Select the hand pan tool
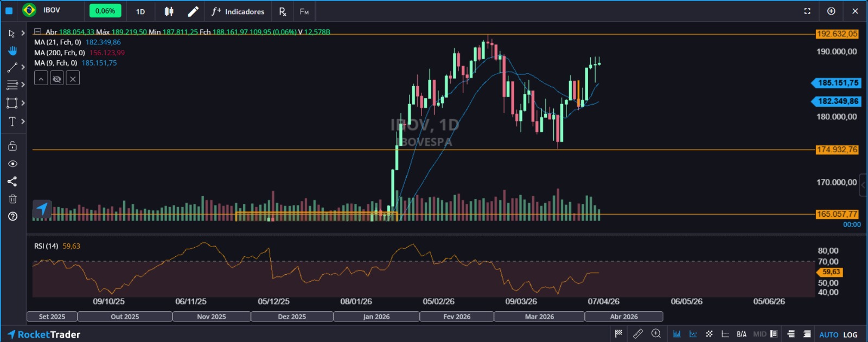Screen dimensions: 868x342 click(x=12, y=50)
